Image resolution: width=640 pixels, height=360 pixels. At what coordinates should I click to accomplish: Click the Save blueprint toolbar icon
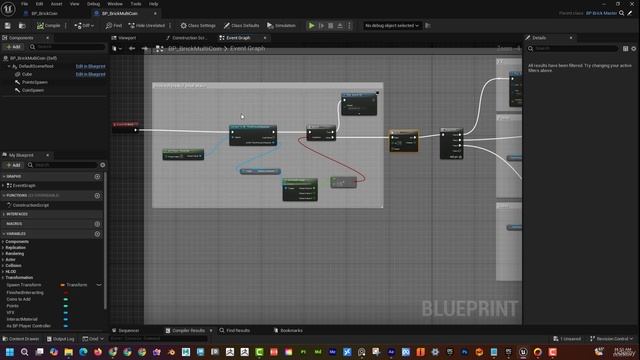point(8,26)
